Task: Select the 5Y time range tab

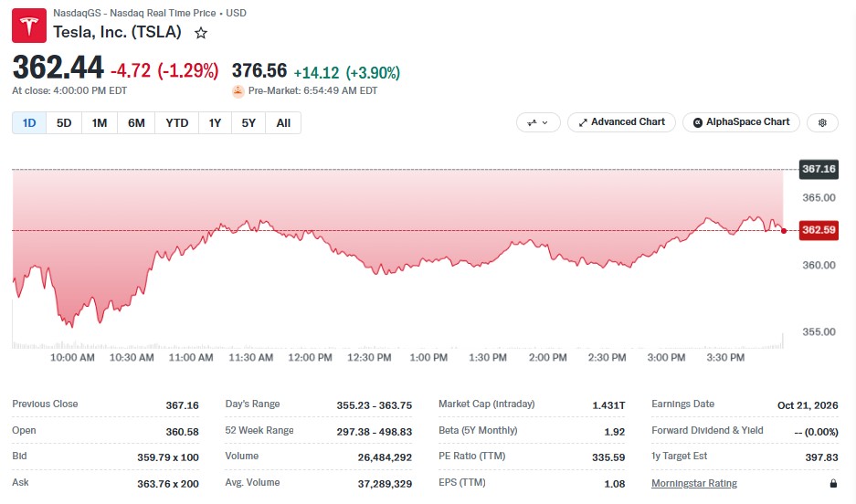Action: 248,122
